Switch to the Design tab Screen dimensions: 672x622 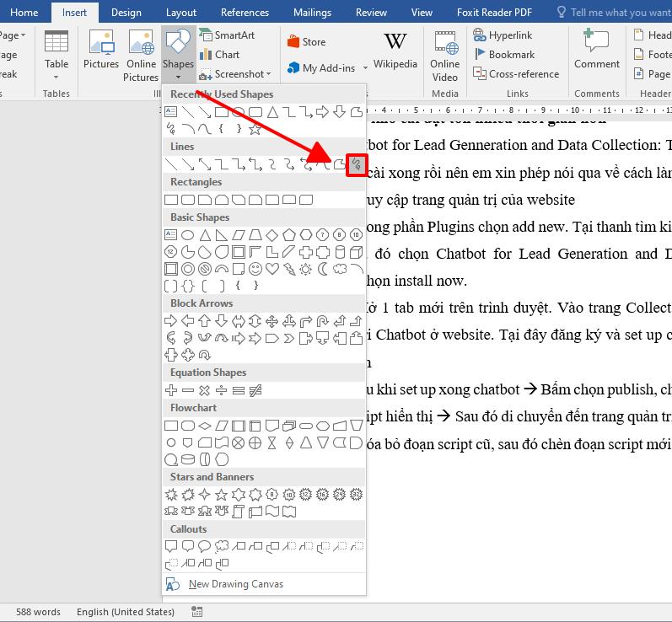(x=126, y=13)
